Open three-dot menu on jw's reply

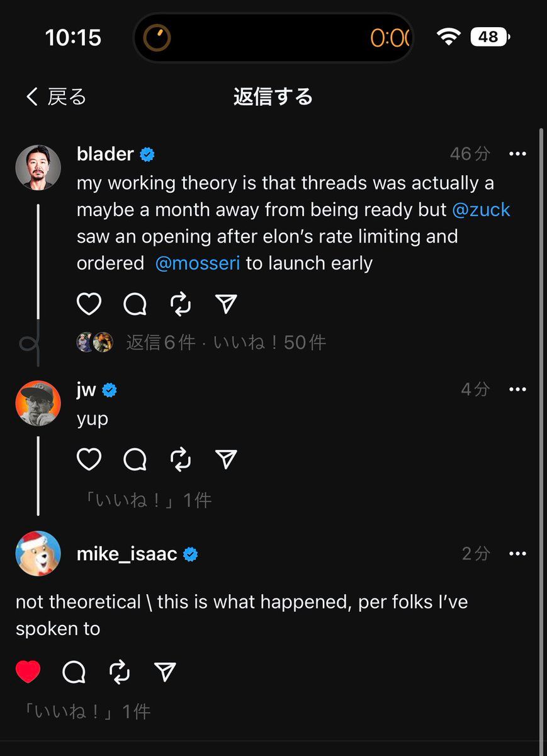[x=517, y=389]
